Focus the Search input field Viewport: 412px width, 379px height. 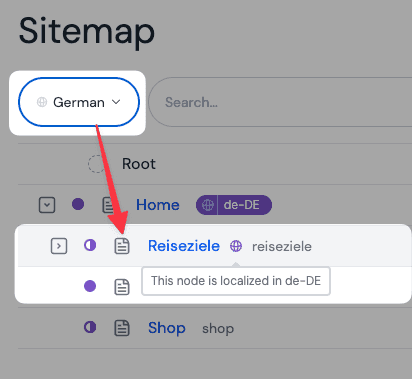pyautogui.click(x=280, y=102)
